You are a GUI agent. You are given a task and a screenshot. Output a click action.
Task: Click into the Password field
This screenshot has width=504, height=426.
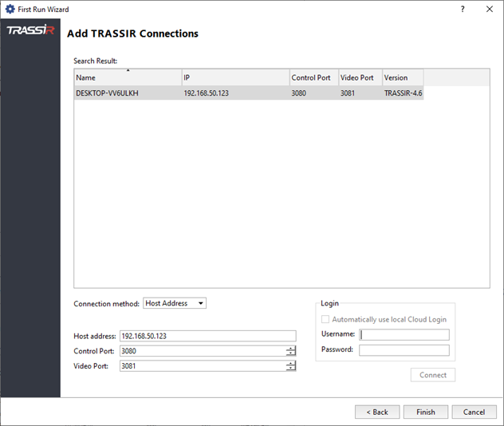click(404, 350)
